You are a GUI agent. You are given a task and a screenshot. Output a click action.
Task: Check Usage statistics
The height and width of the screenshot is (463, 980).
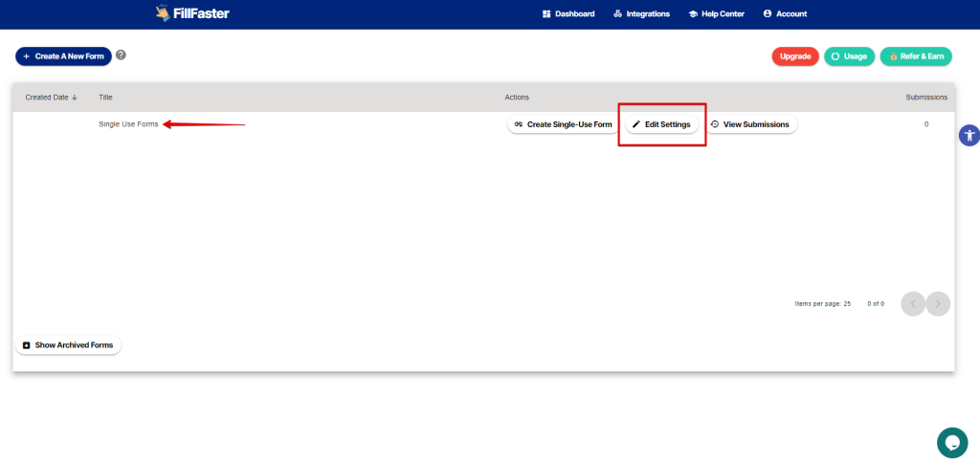[849, 56]
